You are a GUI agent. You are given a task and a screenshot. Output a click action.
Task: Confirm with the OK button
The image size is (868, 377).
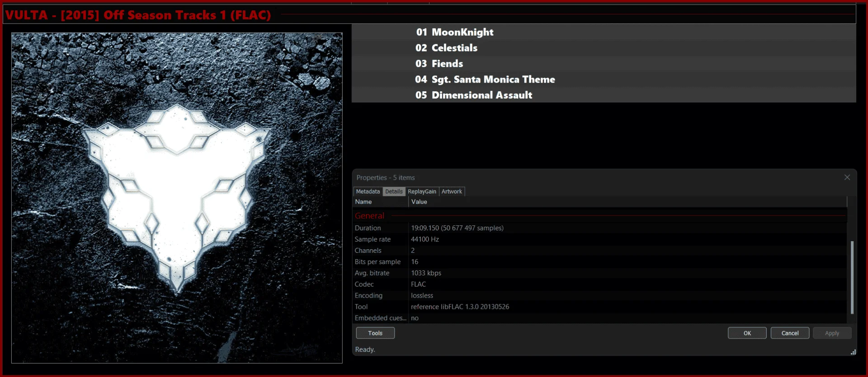(747, 333)
